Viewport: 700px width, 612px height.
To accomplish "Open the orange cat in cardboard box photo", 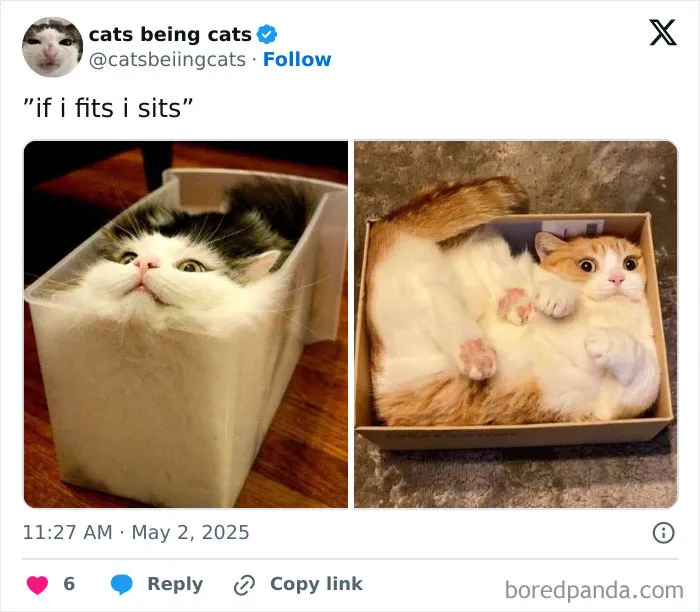I will (516, 325).
